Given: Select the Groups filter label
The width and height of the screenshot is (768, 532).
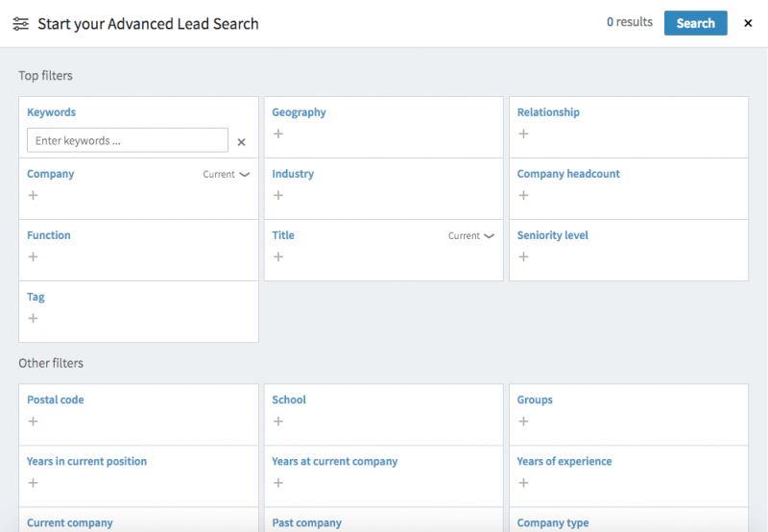Looking at the screenshot, I should point(535,399).
